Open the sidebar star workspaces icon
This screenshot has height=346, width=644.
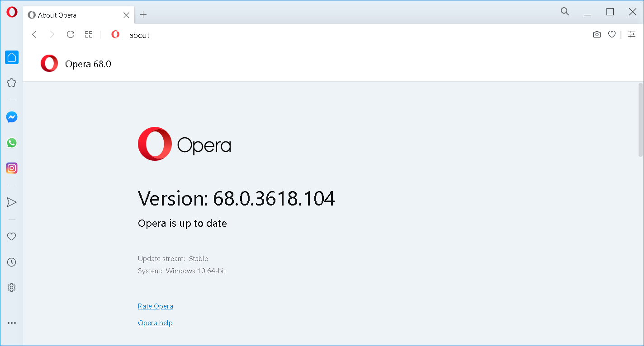[x=12, y=82]
